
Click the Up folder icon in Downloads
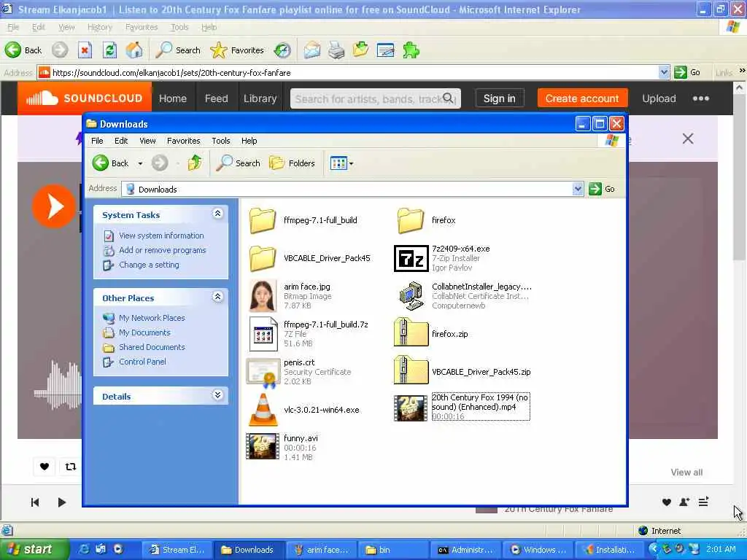point(194,163)
